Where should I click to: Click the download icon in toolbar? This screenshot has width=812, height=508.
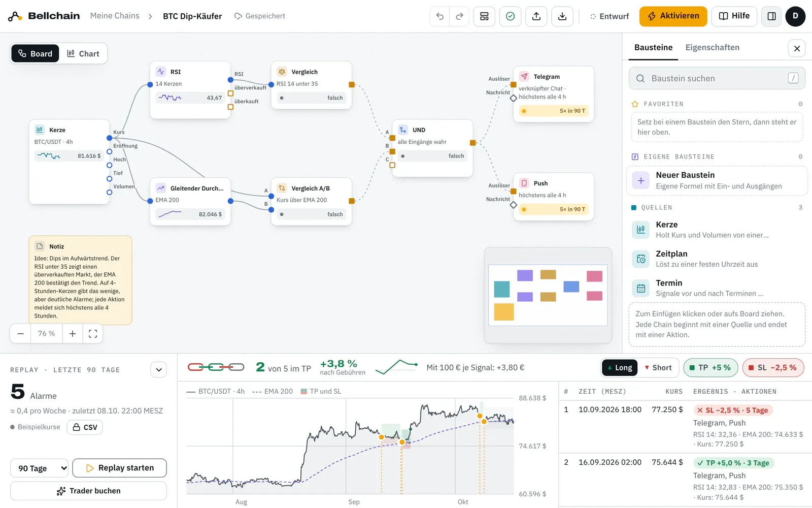click(x=562, y=16)
